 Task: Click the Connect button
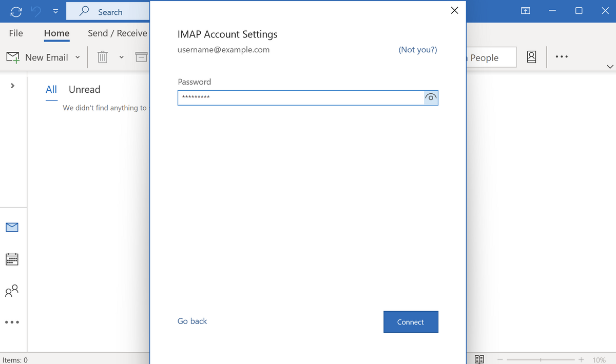(411, 322)
